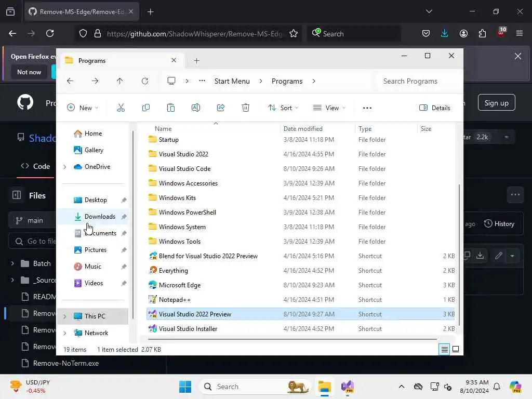Open the Firefox list all tabs dropdown
532x399 pixels.
[x=429, y=11]
